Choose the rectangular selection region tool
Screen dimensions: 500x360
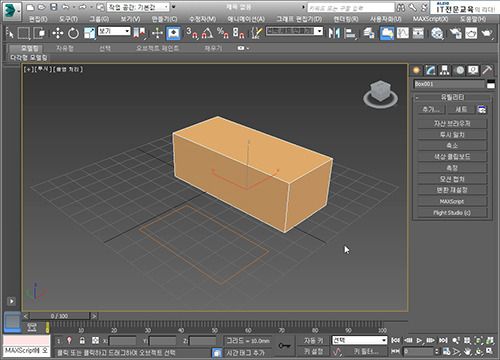click(x=24, y=33)
